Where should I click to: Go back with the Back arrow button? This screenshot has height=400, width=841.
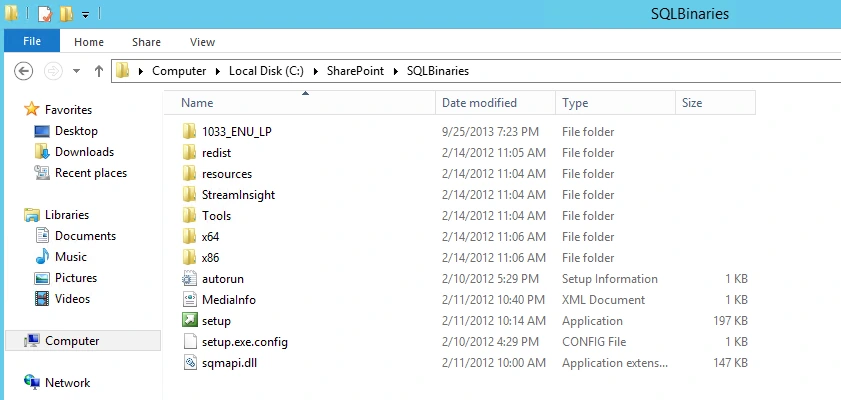(24, 71)
